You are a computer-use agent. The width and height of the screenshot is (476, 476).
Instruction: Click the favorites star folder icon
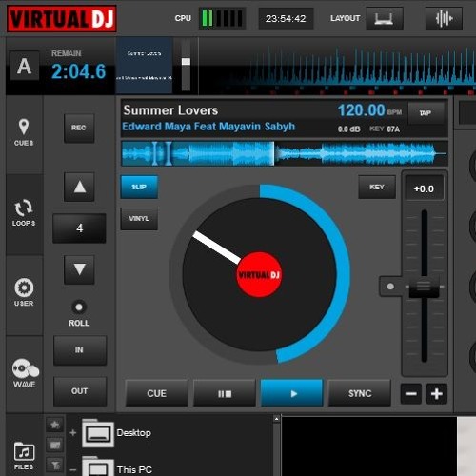tap(54, 425)
